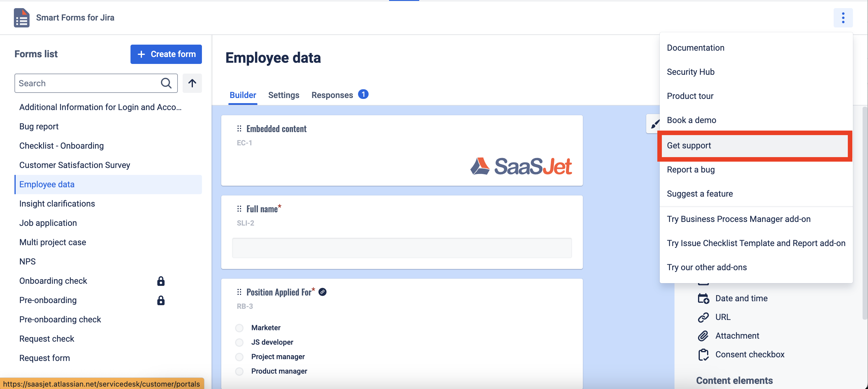Click the lock icon beside Pre-onboarding

coord(161,300)
